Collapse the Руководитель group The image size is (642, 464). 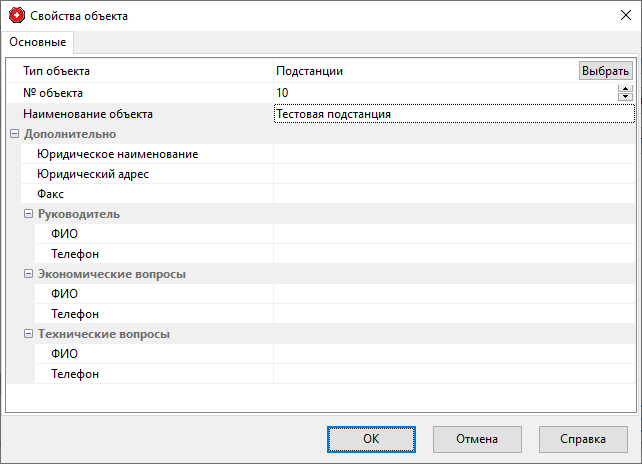(28, 214)
